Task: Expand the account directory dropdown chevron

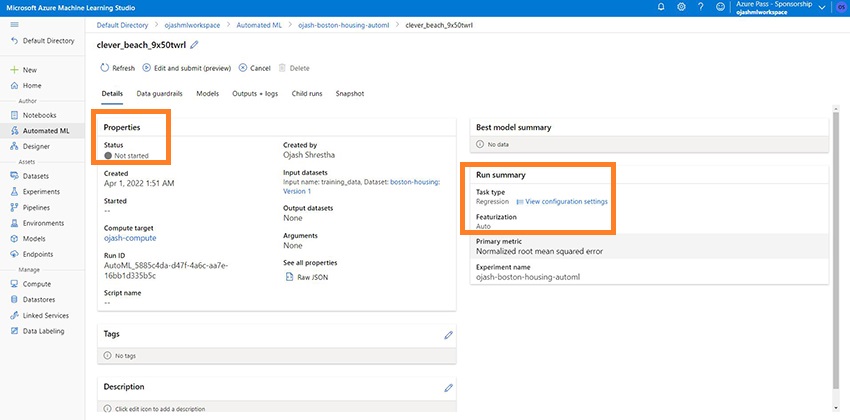Action: 822,8
